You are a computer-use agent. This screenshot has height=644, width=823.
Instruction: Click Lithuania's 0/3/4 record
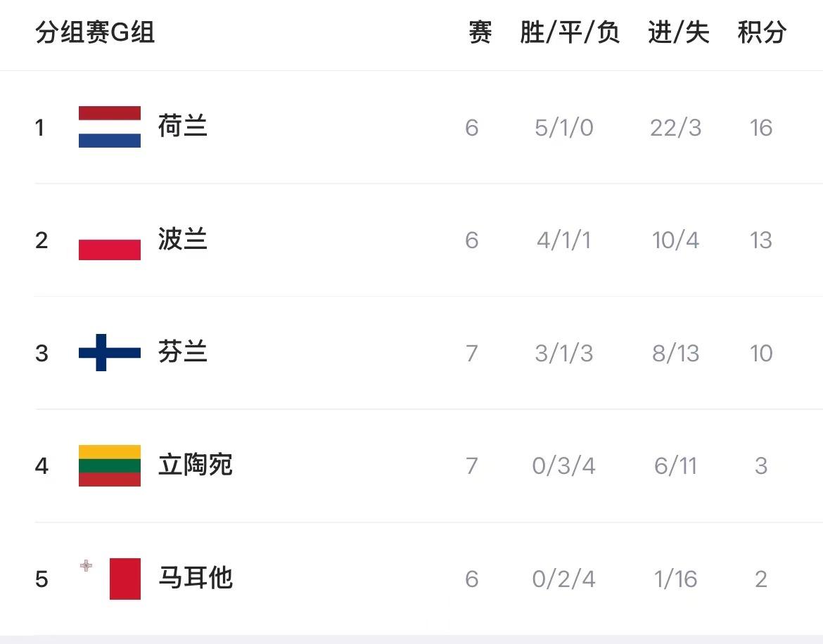pyautogui.click(x=563, y=465)
